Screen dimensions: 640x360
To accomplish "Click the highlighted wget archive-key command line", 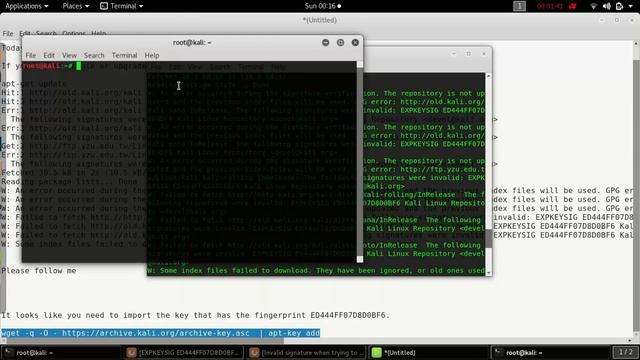I will click(x=160, y=333).
